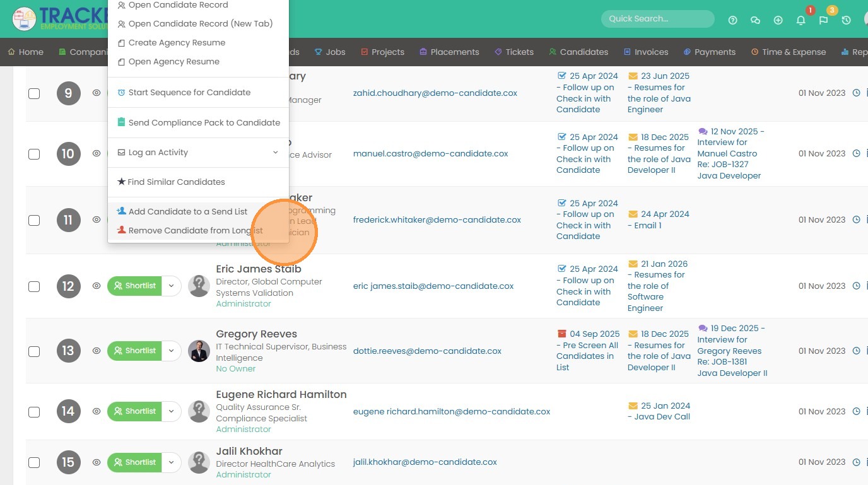Tick the checkbox for row 10
868x485 pixels.
(34, 154)
